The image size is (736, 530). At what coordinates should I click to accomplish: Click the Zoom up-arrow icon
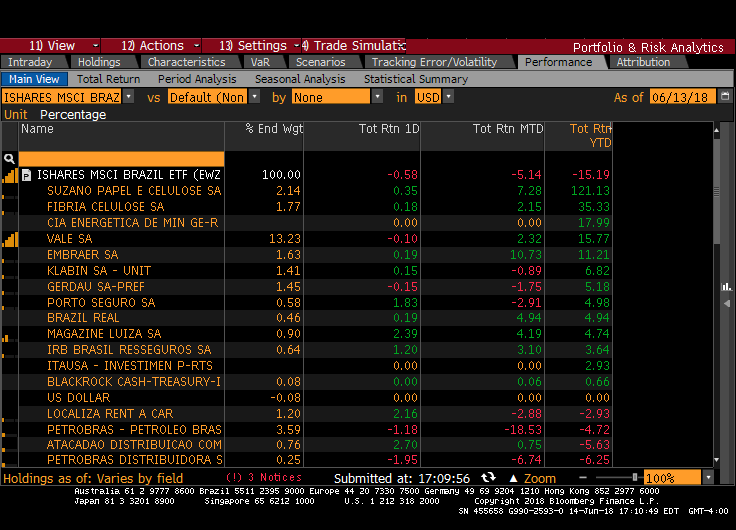514,478
